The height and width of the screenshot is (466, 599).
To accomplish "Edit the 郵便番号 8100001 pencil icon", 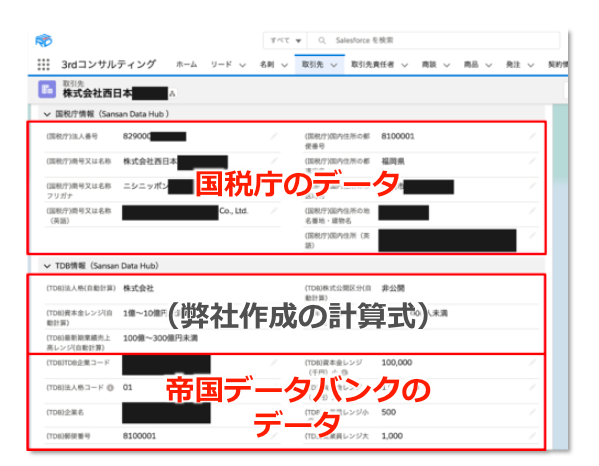I will [533, 136].
